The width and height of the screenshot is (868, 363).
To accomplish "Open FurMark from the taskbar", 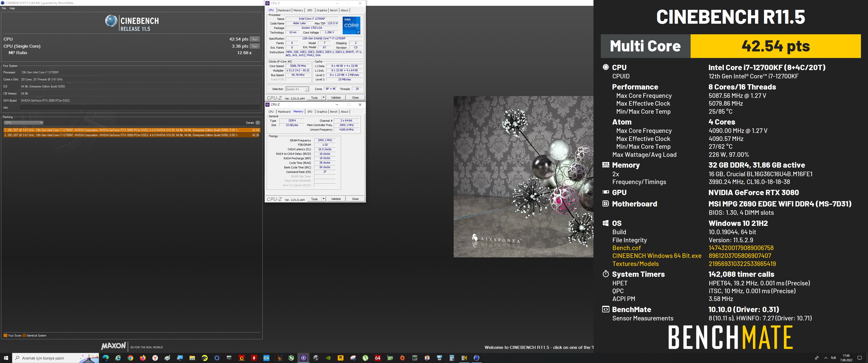I will [241, 358].
